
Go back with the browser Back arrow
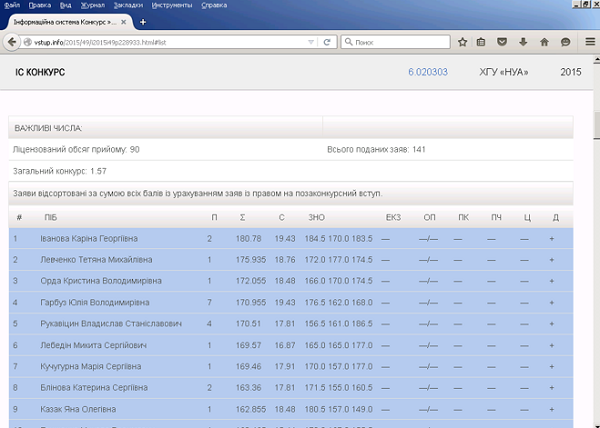tap(11, 42)
